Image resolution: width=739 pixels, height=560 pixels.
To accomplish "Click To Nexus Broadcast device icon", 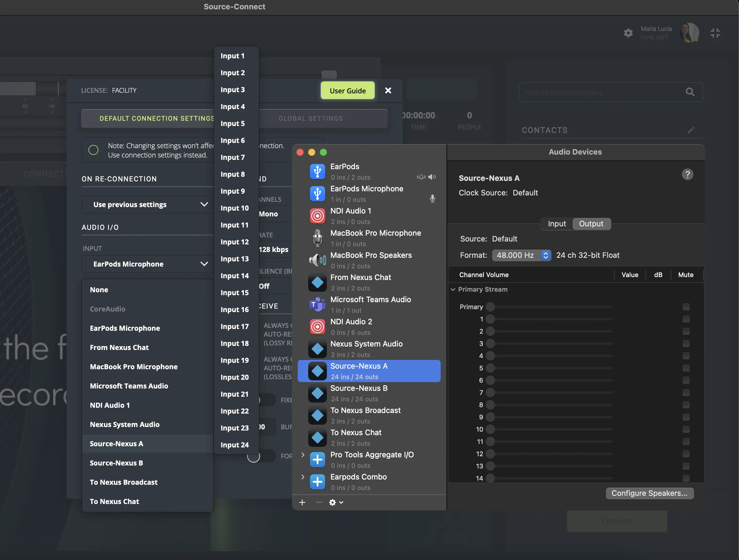I will tap(317, 415).
